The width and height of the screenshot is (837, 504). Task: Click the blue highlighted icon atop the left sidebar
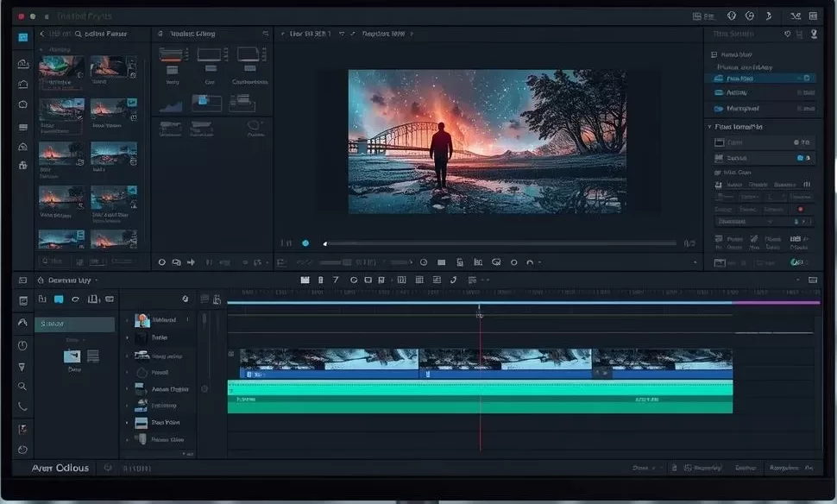[23, 37]
